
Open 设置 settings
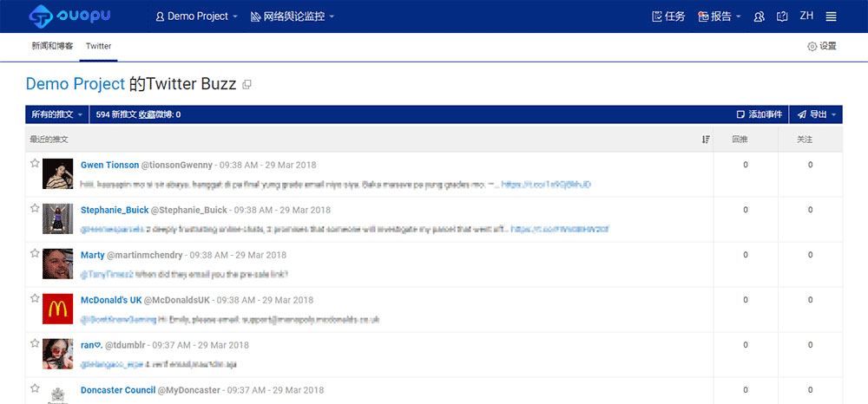pos(822,47)
